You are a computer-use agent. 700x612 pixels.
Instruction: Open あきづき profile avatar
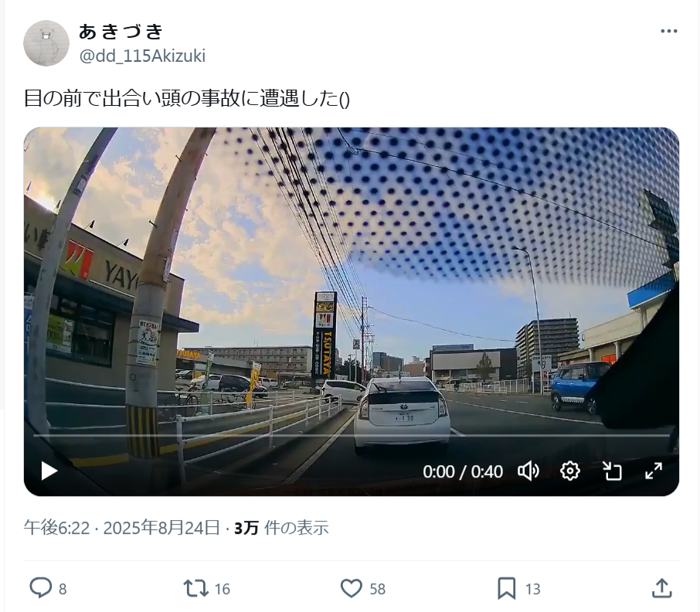[x=46, y=42]
